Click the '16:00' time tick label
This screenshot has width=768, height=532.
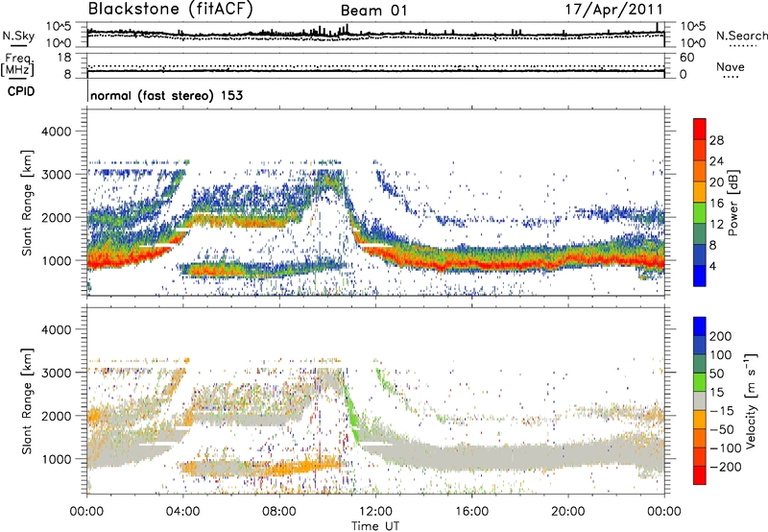471,512
